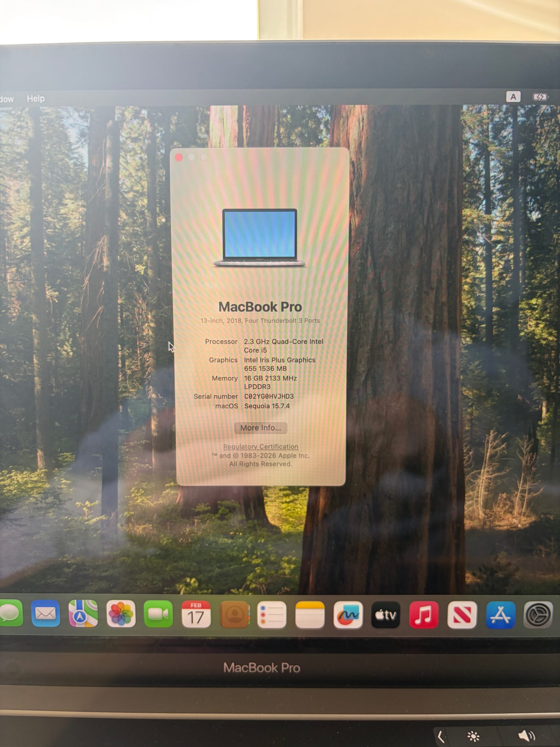This screenshot has width=560, height=747.
Task: Open Freeform from the Dock
Action: tap(348, 615)
